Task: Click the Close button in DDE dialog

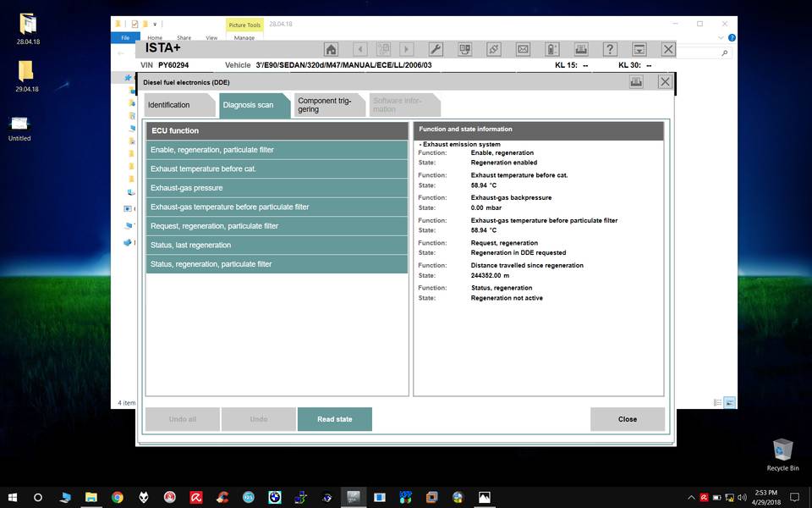Action: [x=627, y=419]
